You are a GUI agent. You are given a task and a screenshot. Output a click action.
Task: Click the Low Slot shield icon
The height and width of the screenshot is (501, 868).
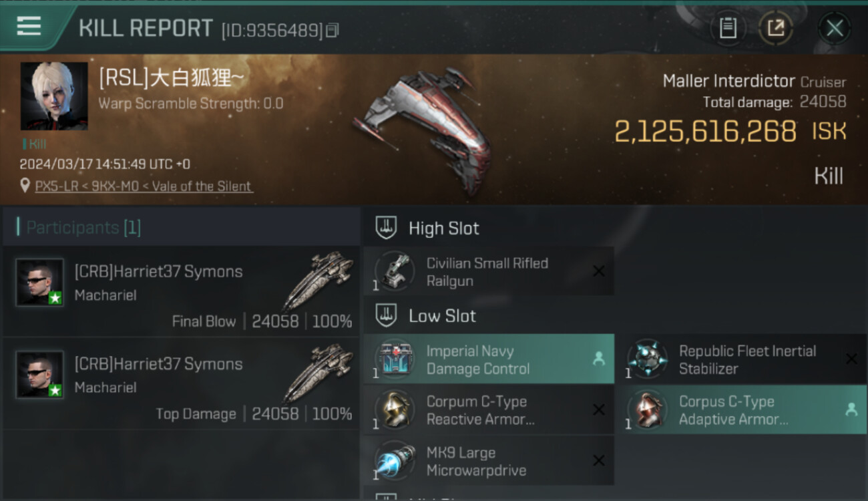coord(386,315)
